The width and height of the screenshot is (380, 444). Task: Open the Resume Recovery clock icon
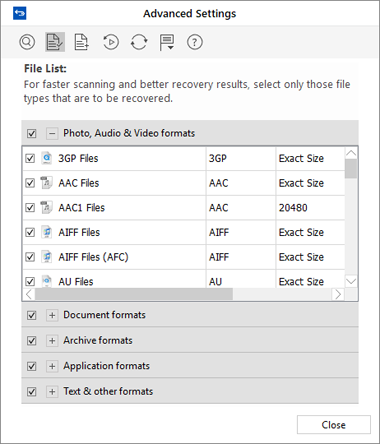tap(111, 42)
